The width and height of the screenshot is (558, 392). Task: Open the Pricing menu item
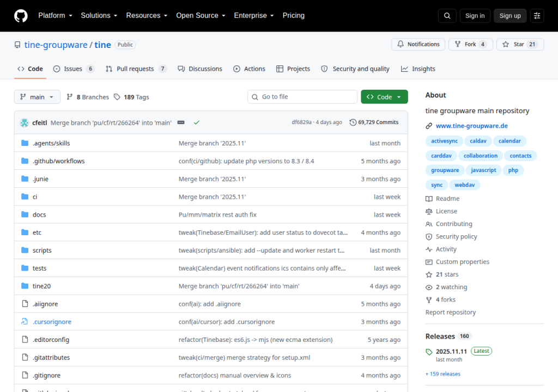tap(294, 16)
